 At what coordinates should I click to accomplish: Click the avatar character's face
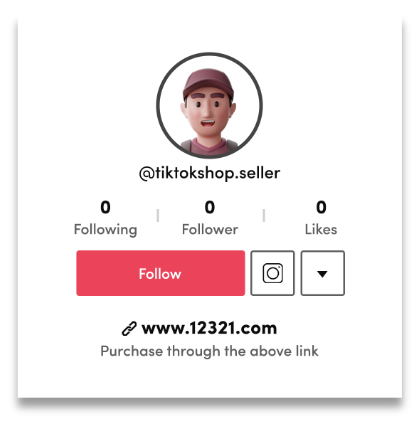[x=208, y=114]
